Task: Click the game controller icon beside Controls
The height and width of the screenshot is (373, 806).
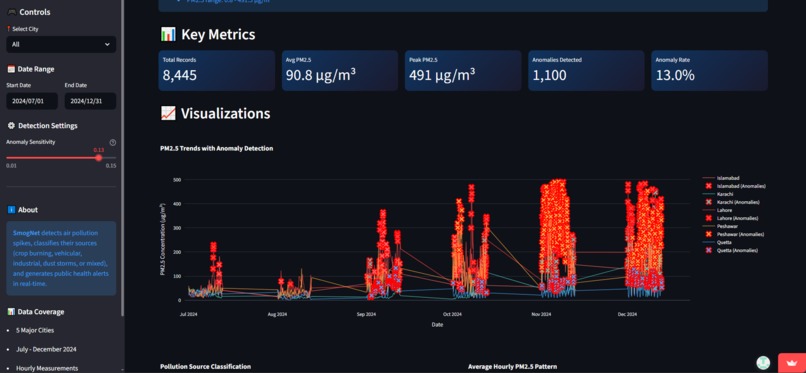Action: (x=12, y=12)
